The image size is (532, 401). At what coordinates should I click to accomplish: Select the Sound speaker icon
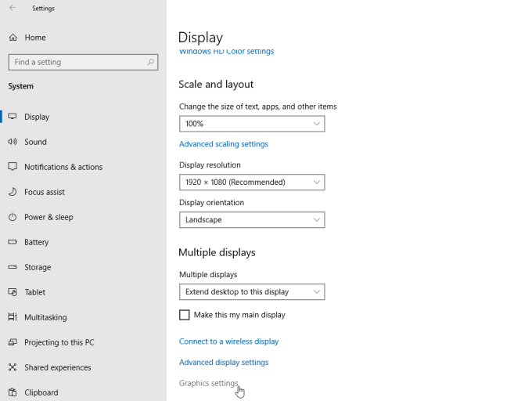(13, 142)
